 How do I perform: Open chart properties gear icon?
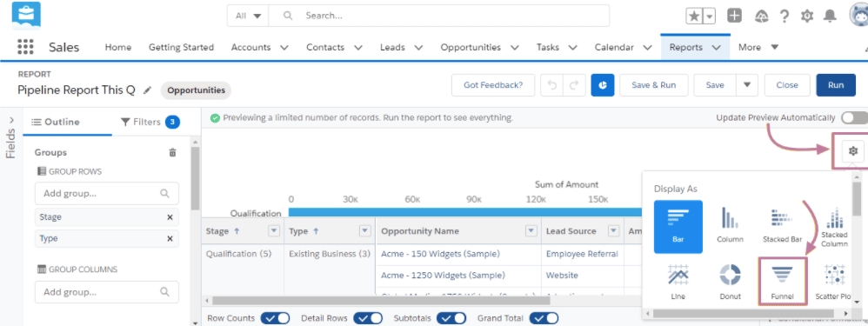click(x=853, y=150)
